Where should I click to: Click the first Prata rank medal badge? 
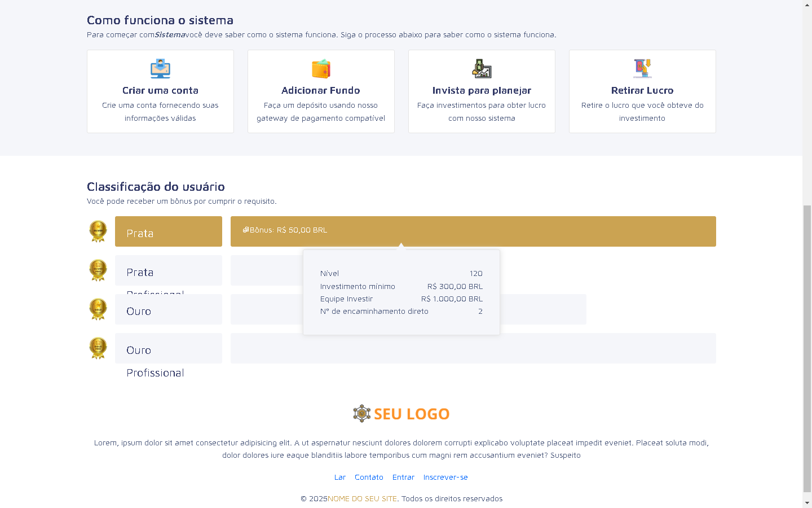[x=98, y=231]
